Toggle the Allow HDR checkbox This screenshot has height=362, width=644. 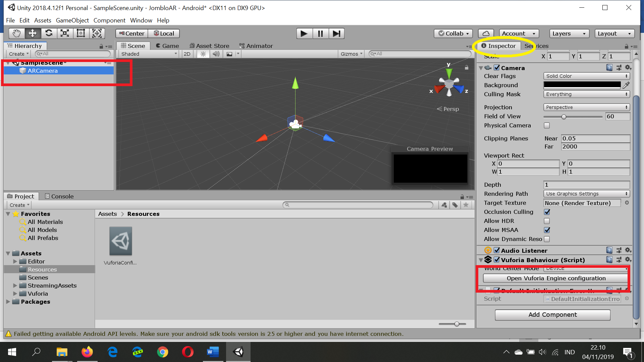[x=547, y=221]
